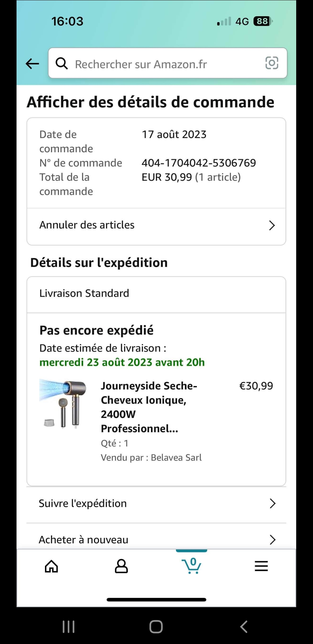Viewport: 313px width, 644px height.
Task: Tap the search magnifier icon
Action: pos(62,63)
